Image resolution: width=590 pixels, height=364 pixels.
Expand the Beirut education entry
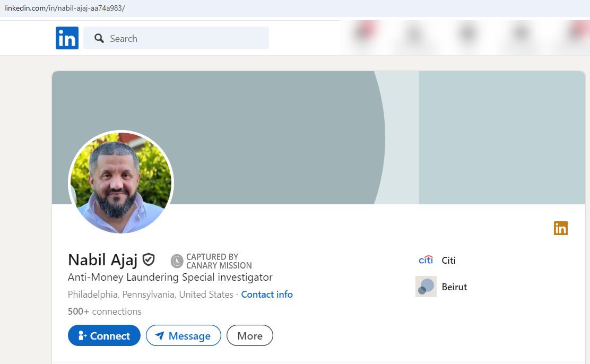[454, 287]
